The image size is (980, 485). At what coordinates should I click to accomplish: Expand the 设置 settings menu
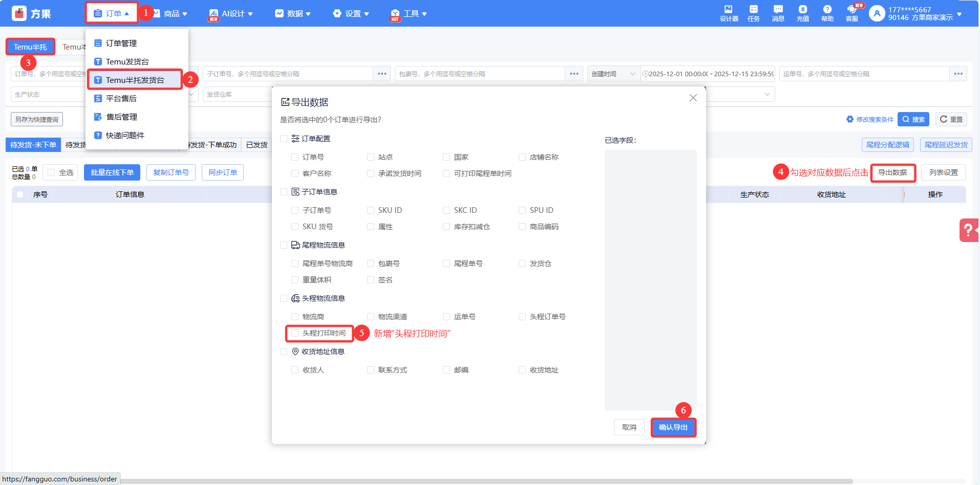click(351, 14)
